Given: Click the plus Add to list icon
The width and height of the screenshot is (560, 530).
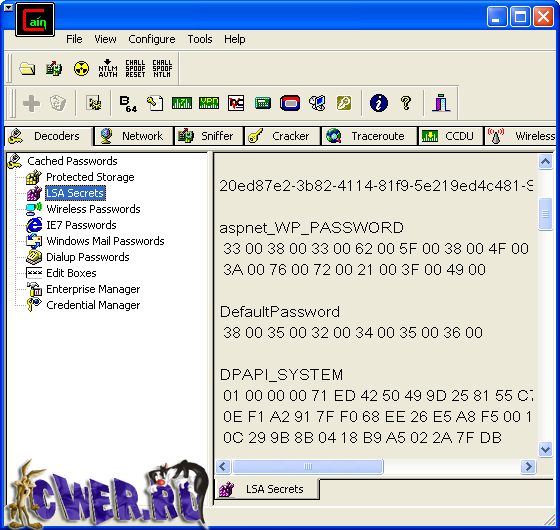Looking at the screenshot, I should coord(31,104).
